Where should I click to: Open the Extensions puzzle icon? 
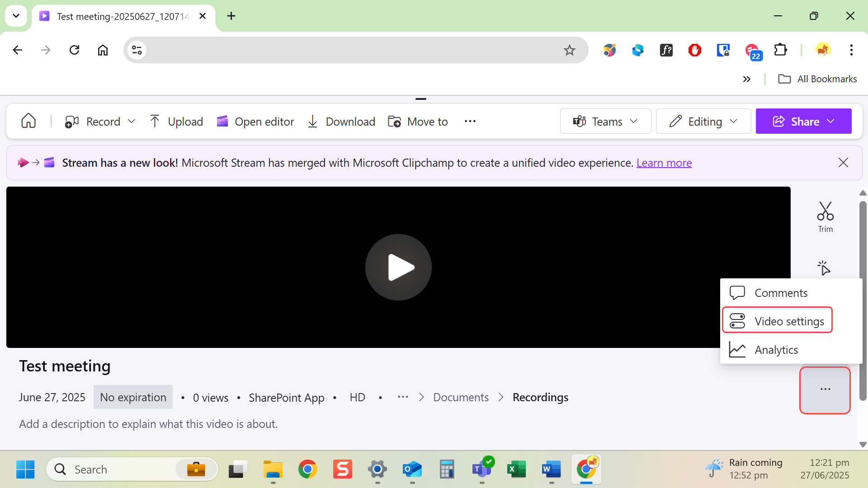(x=781, y=50)
